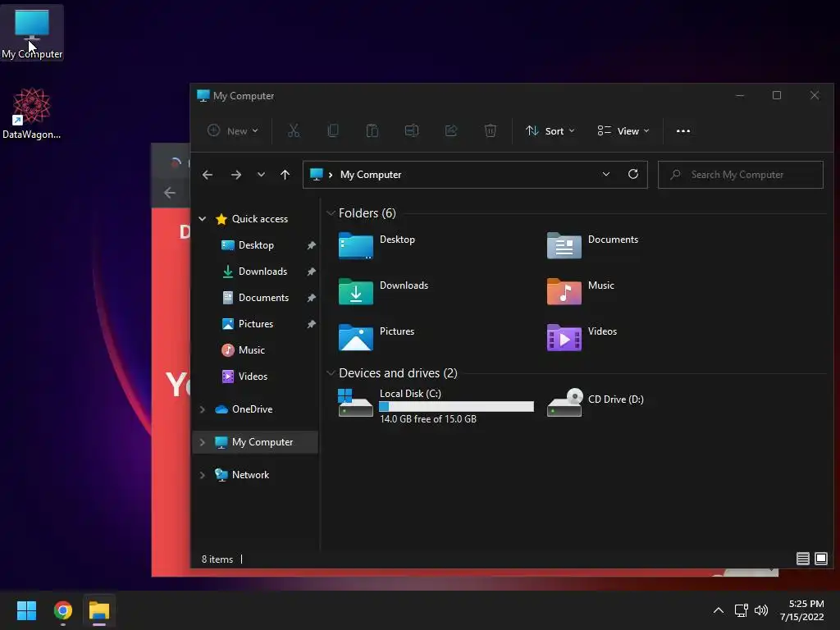840x630 pixels.
Task: Open the Videos folder in Folders group
Action: click(x=582, y=337)
